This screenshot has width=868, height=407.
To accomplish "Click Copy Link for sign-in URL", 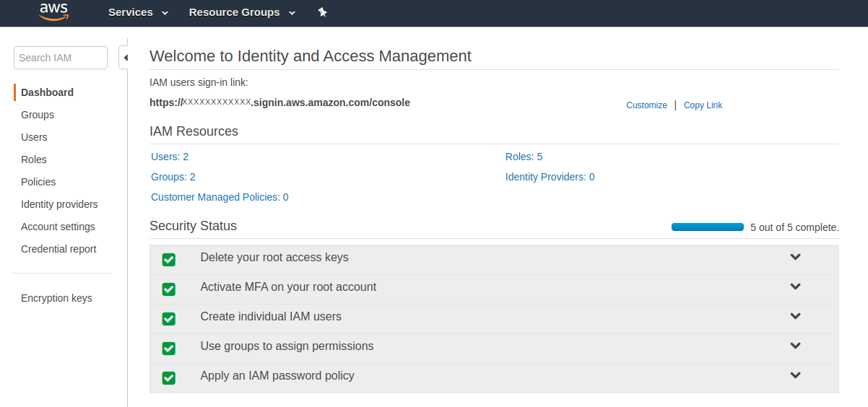I will point(703,105).
